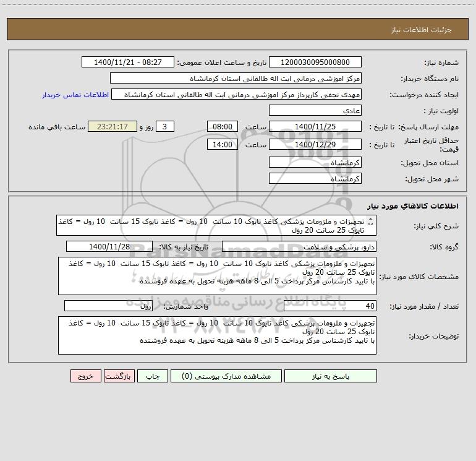Viewport: 476px width, 461px height.
Task: Click the scroll arrows of description box
Action: tap(371, 222)
